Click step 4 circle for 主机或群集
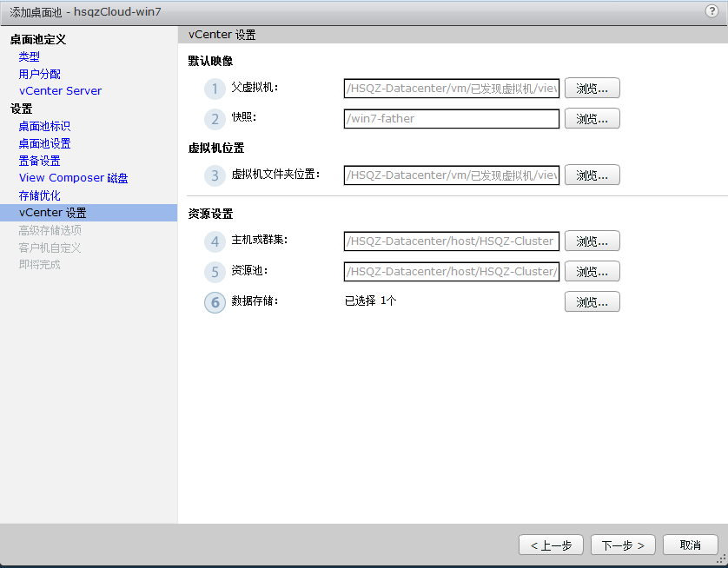The height and width of the screenshot is (568, 728). (215, 241)
